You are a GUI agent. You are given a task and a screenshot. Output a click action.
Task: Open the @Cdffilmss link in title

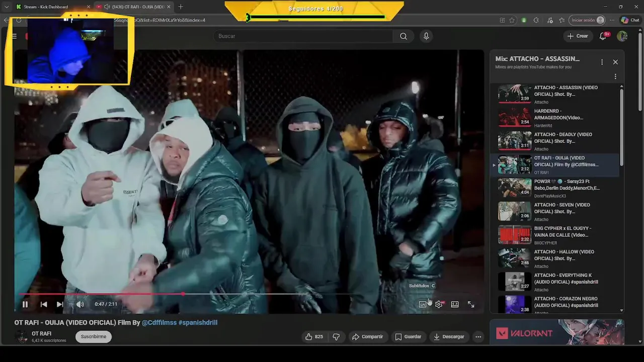159,323
